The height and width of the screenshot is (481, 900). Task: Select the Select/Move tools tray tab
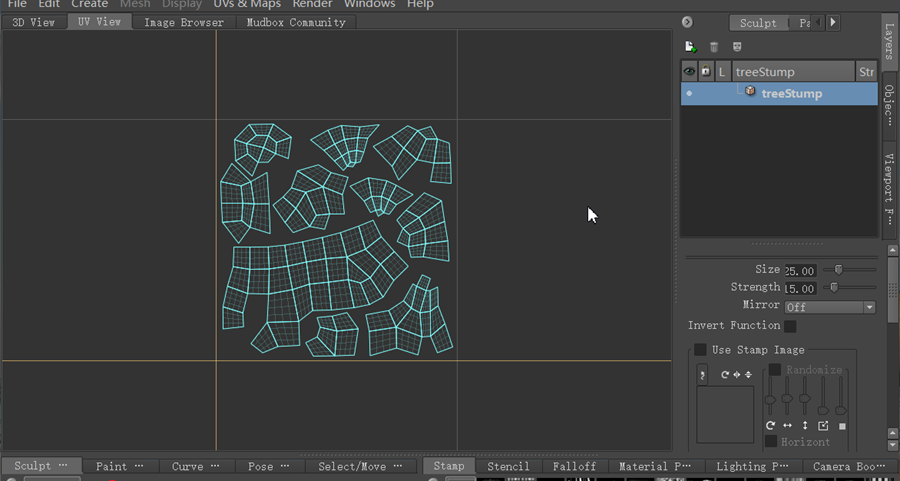(x=360, y=466)
